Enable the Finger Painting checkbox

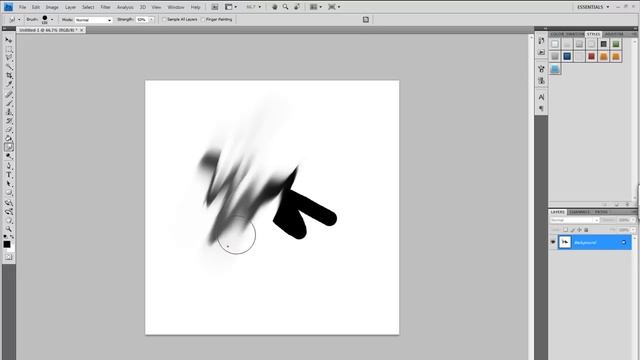tap(203, 20)
